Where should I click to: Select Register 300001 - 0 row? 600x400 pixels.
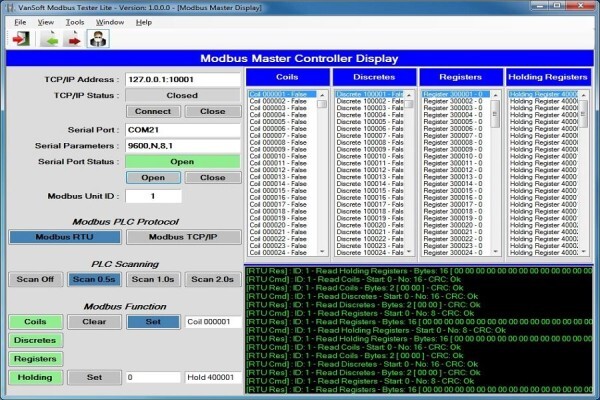456,94
